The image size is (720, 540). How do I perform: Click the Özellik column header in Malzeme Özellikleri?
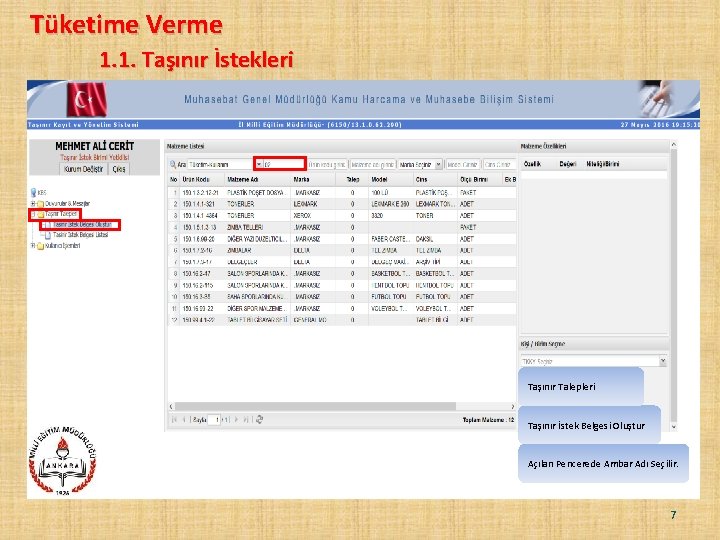pos(532,164)
